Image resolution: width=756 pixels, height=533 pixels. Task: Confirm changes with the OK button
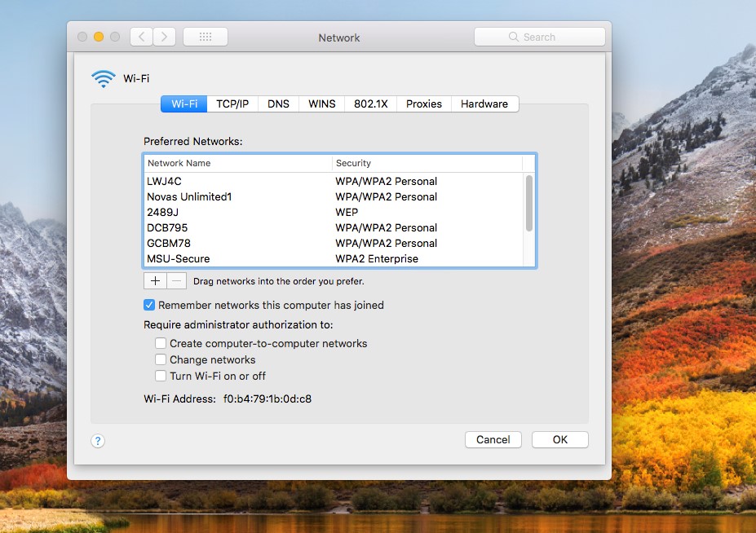point(559,439)
